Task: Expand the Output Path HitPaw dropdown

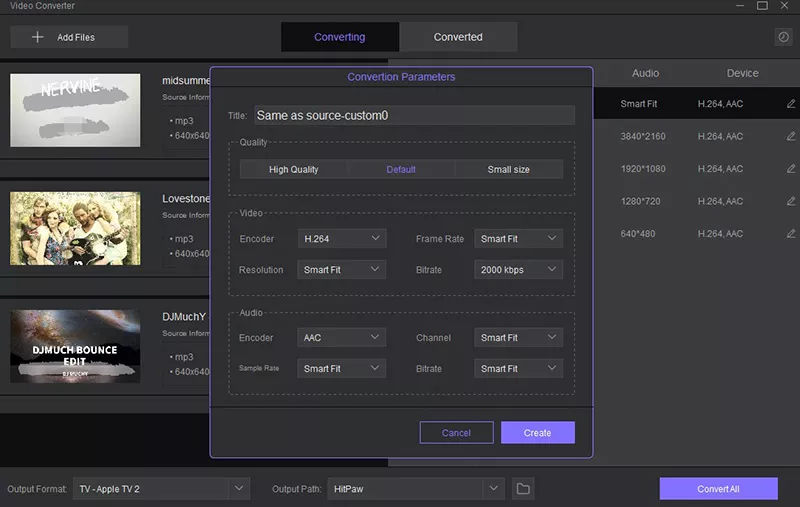Action: 493,489
